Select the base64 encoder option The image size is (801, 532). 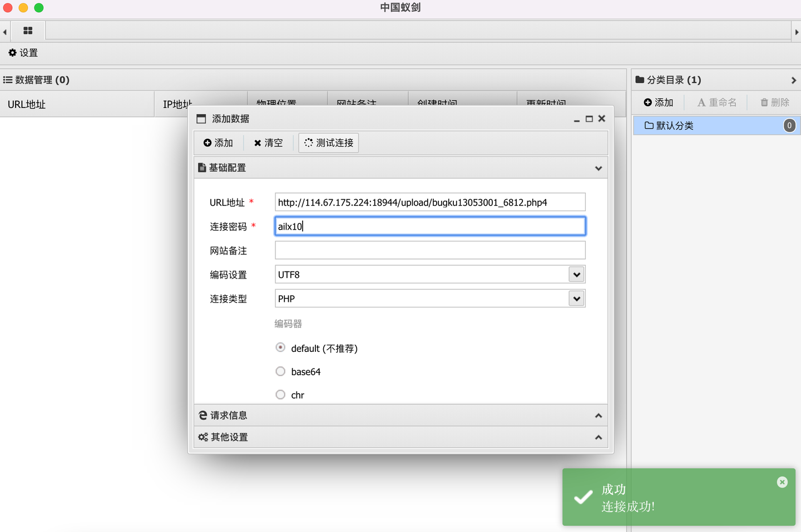(280, 371)
